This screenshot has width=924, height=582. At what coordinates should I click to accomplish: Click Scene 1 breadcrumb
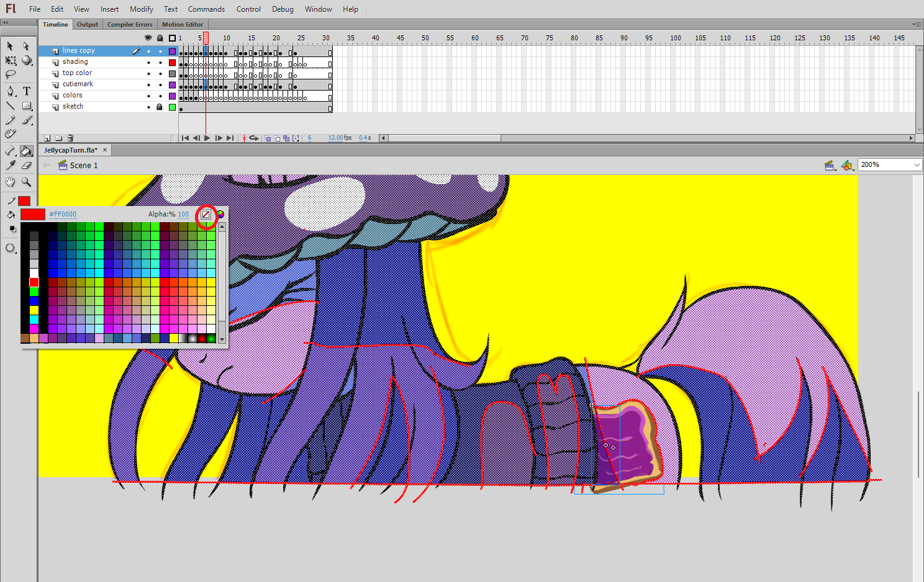pos(83,166)
